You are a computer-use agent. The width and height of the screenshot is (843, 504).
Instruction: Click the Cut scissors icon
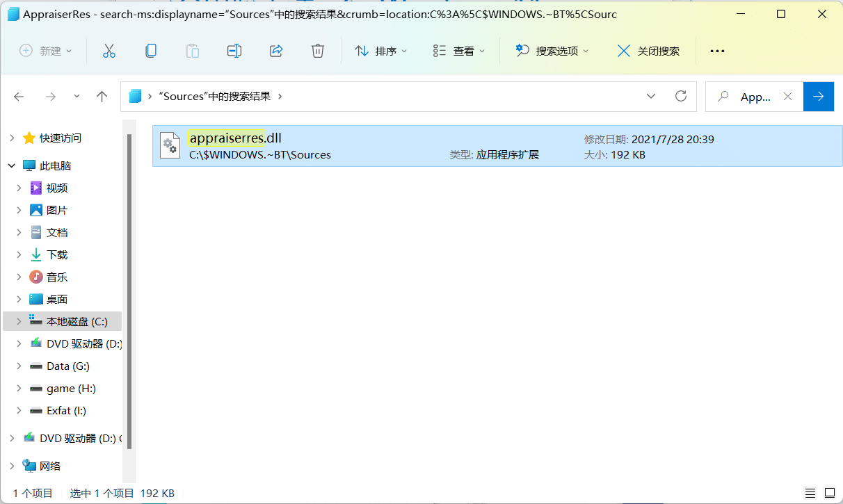point(109,51)
